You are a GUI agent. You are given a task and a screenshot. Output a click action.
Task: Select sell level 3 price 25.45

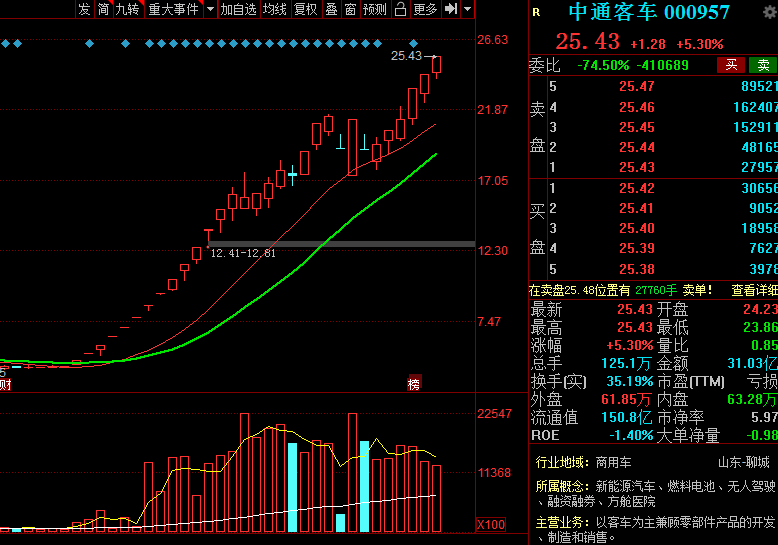[637, 128]
